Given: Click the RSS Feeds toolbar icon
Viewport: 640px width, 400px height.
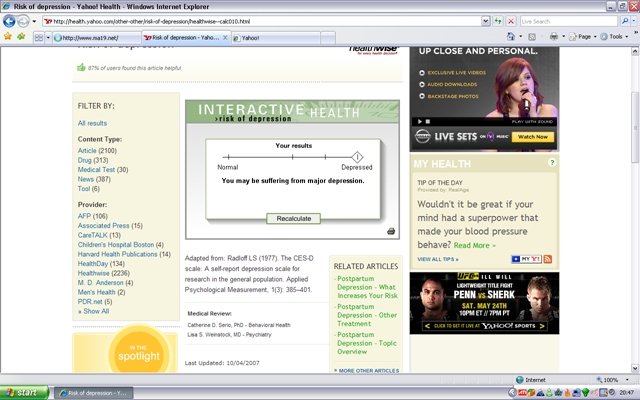Looking at the screenshot, I should (x=532, y=37).
